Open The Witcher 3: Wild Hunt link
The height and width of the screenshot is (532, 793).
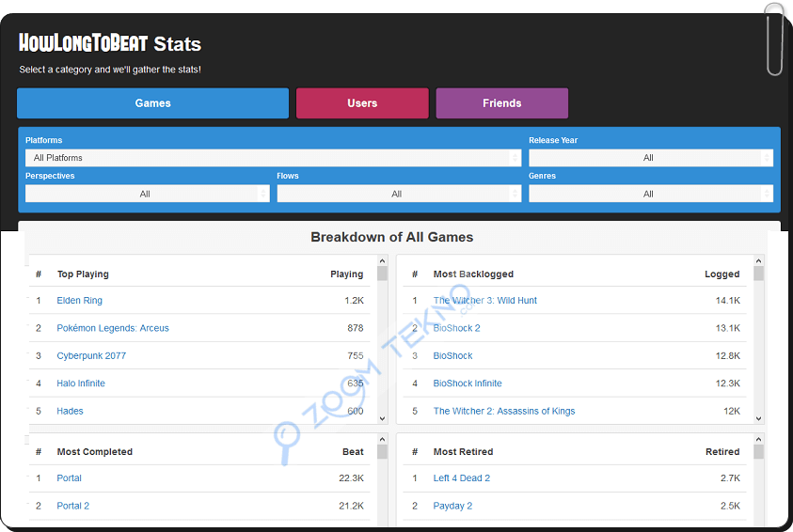pyautogui.click(x=485, y=300)
